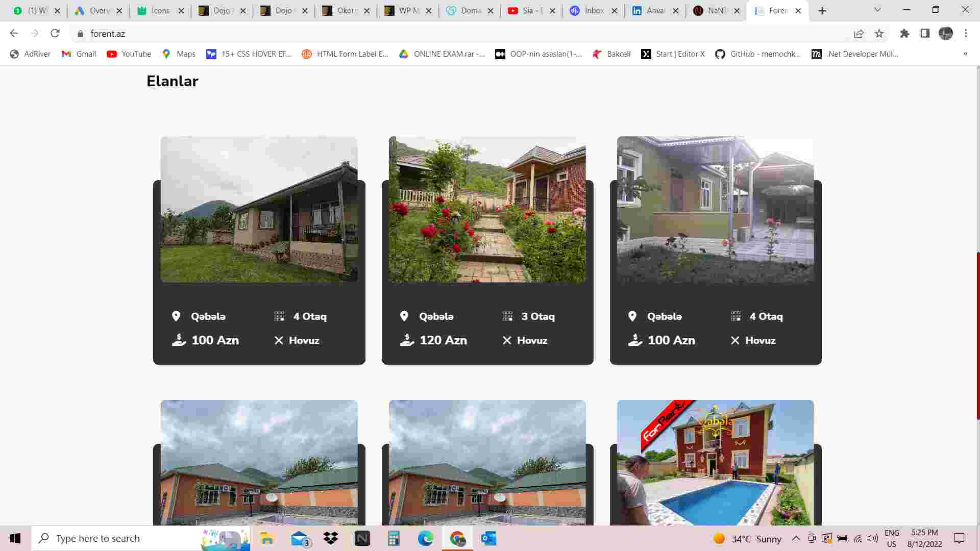Open the Chrome profile avatar
The height and width of the screenshot is (551, 980).
(946, 33)
